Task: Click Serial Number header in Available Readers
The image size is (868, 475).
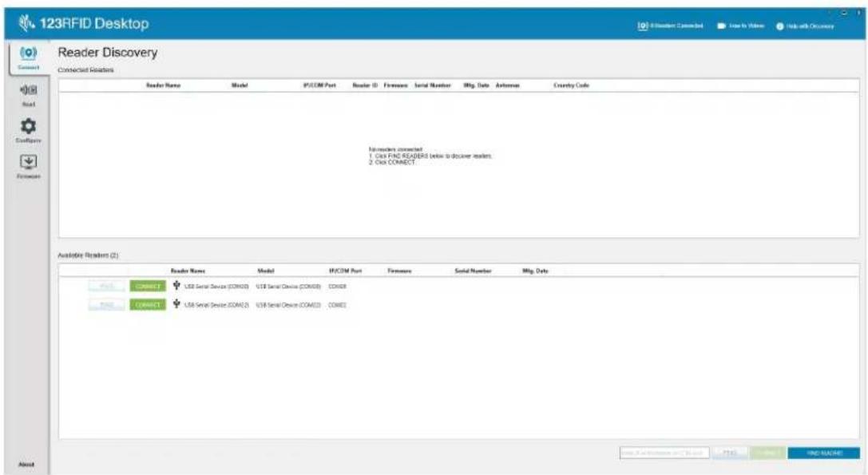Action: (473, 271)
